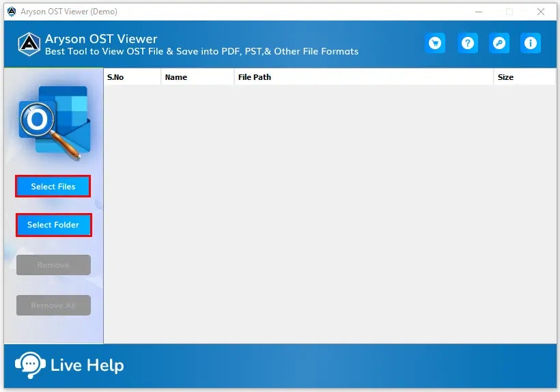Click the greyed Remove All button

point(53,305)
